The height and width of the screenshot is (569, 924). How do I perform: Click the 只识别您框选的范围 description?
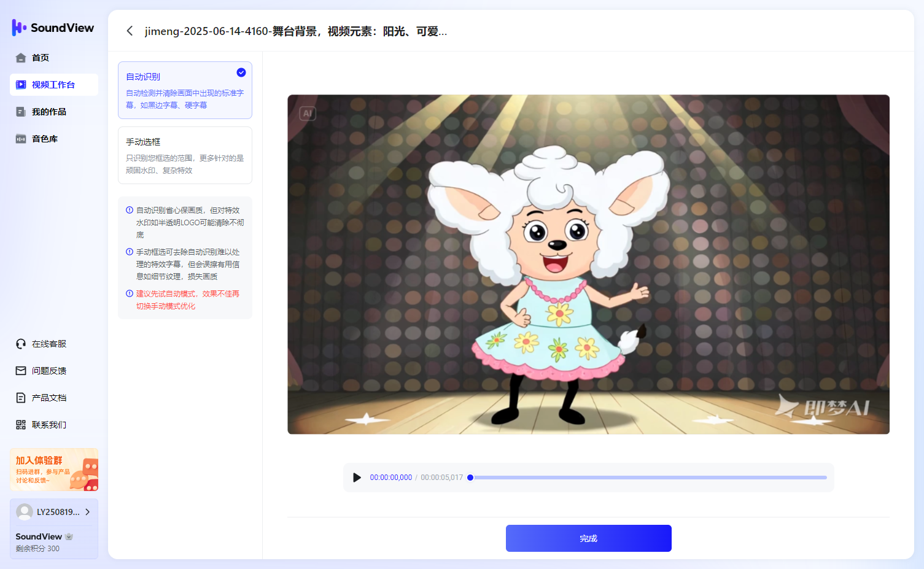(x=185, y=165)
